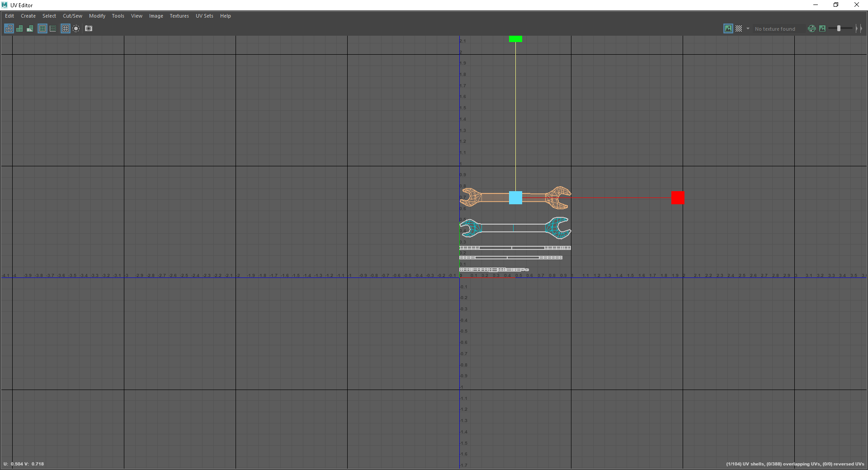The width and height of the screenshot is (868, 470).
Task: Toggle the dim image icon
Action: click(822, 28)
